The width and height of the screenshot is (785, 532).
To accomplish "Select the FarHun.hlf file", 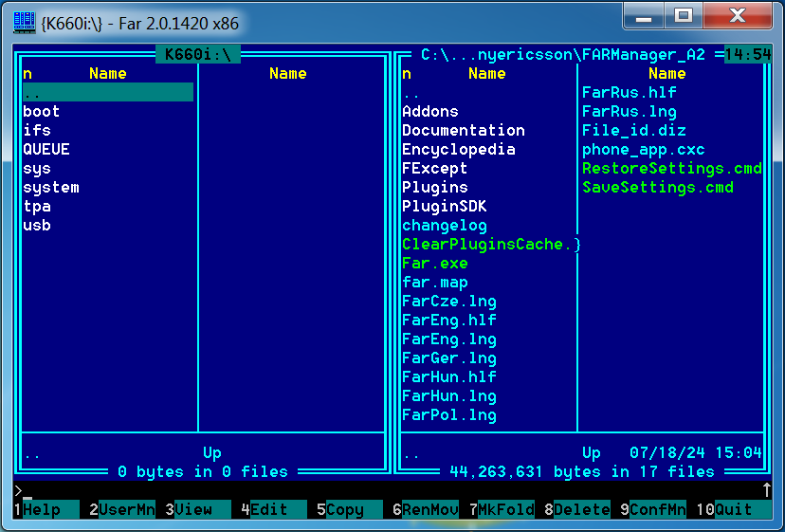I will coord(449,377).
